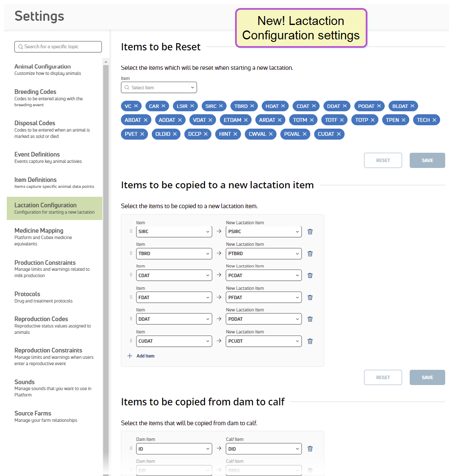449x476 pixels.
Task: Open Item Definitions settings
Action: [x=55, y=183]
